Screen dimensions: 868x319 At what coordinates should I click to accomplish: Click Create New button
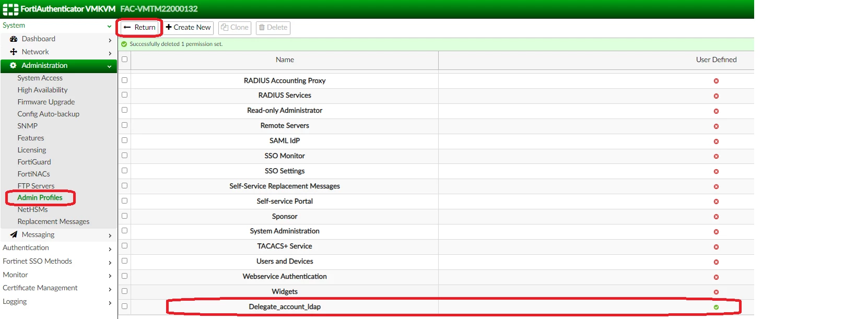pyautogui.click(x=189, y=28)
